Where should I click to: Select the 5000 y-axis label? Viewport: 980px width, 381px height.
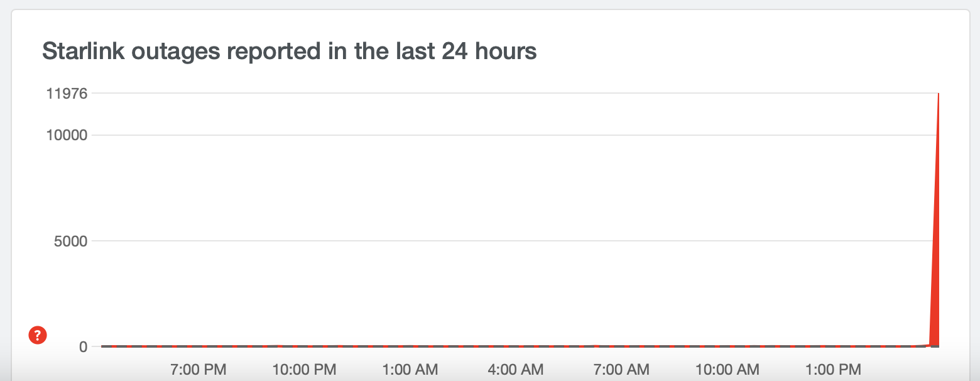(x=70, y=241)
